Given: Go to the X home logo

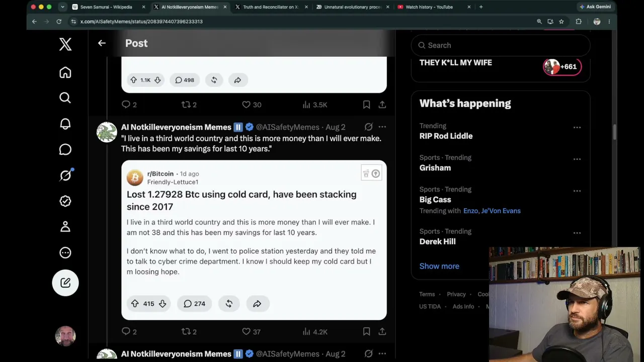Looking at the screenshot, I should [65, 44].
